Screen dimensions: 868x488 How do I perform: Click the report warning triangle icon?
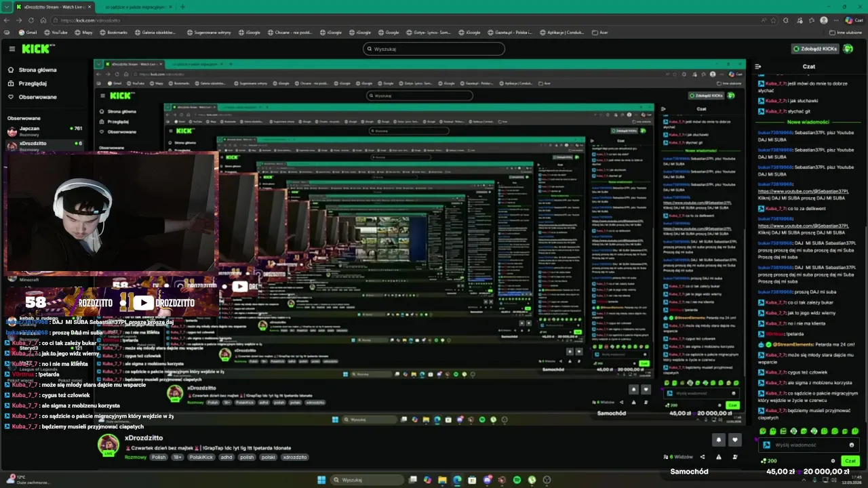[x=719, y=457]
